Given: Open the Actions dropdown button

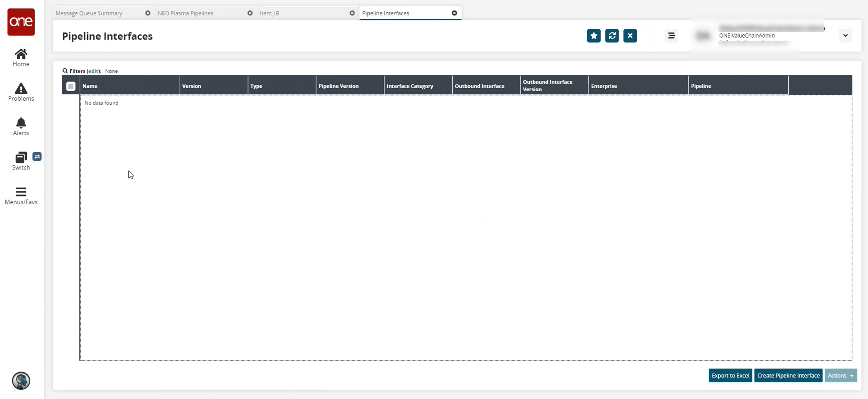Looking at the screenshot, I should tap(840, 375).
